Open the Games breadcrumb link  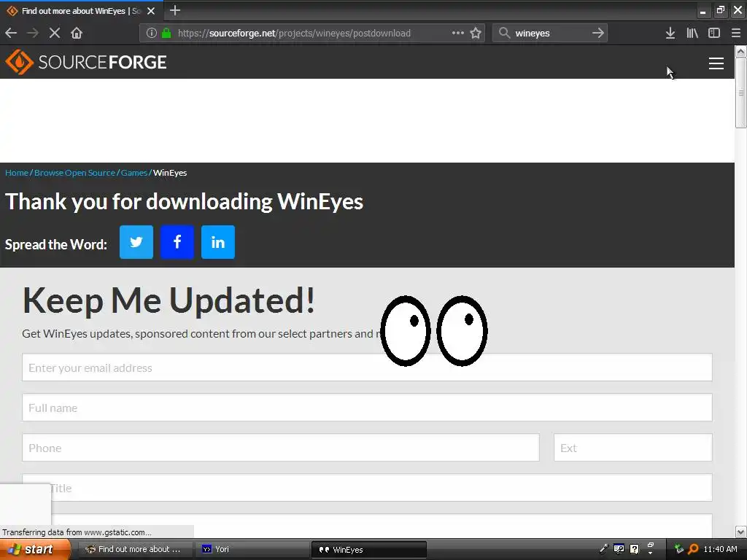pyautogui.click(x=134, y=173)
